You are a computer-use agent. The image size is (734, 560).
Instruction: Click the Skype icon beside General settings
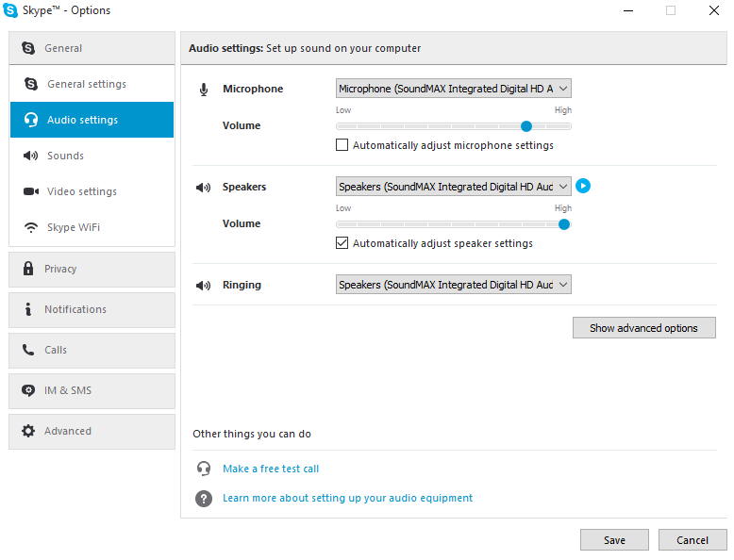click(31, 84)
